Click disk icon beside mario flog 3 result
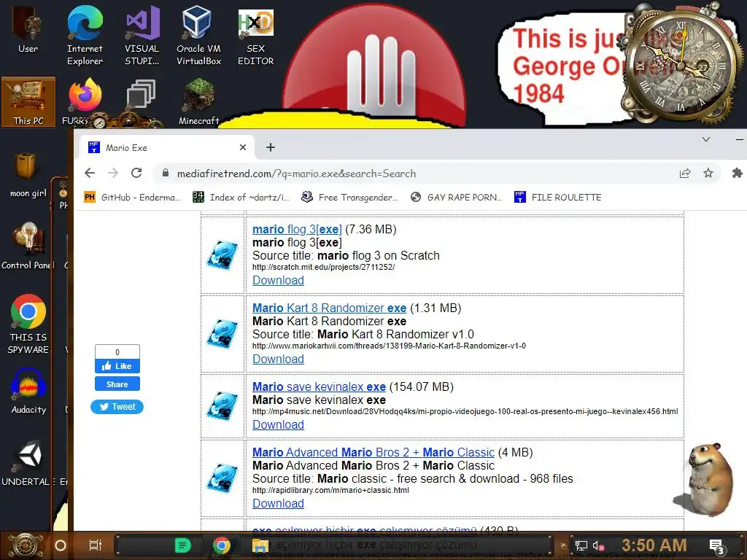 coord(222,255)
